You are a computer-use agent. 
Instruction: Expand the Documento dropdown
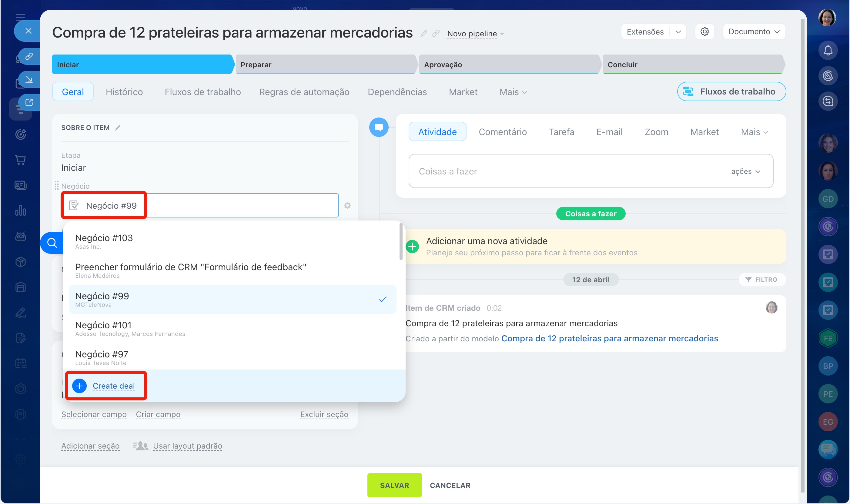(754, 31)
